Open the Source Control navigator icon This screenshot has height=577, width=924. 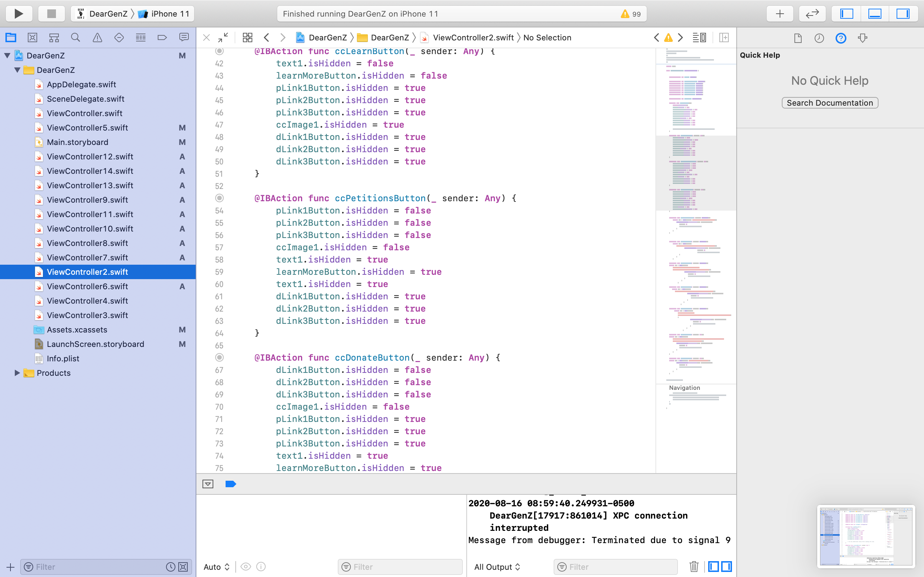[x=32, y=38]
